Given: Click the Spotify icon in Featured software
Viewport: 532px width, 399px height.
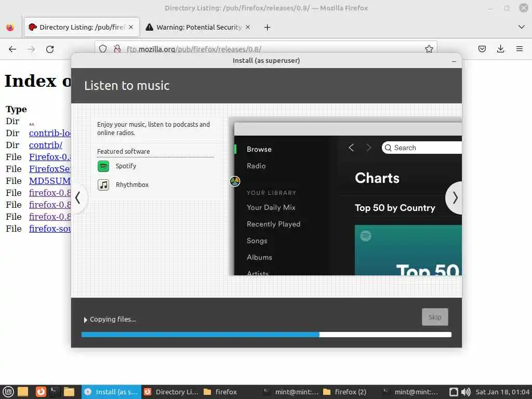Looking at the screenshot, I should point(103,166).
